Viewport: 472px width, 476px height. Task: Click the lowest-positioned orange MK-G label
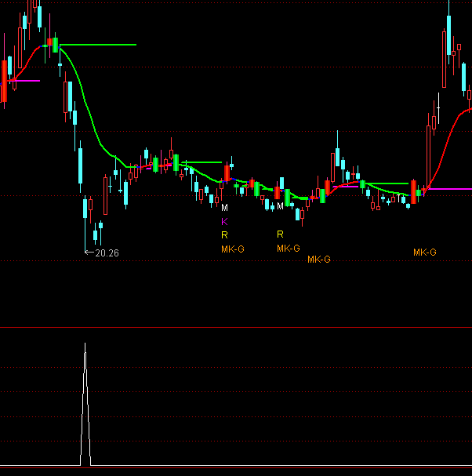coord(318,260)
